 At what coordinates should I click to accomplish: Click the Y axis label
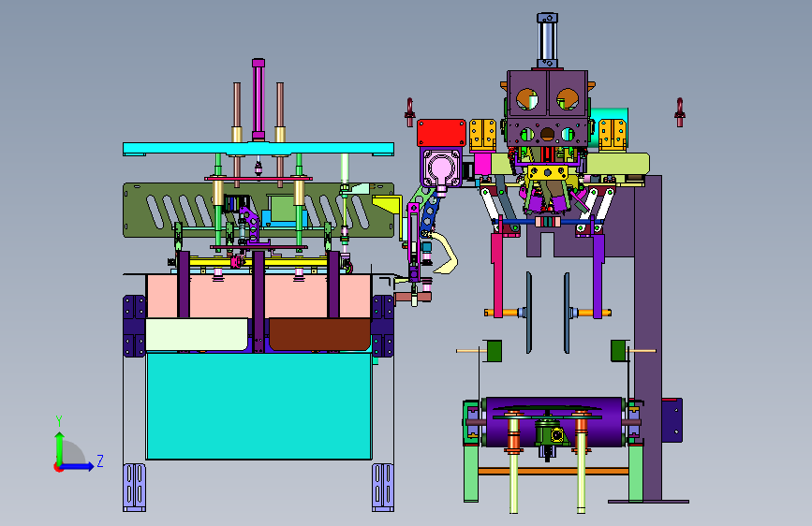pyautogui.click(x=59, y=421)
